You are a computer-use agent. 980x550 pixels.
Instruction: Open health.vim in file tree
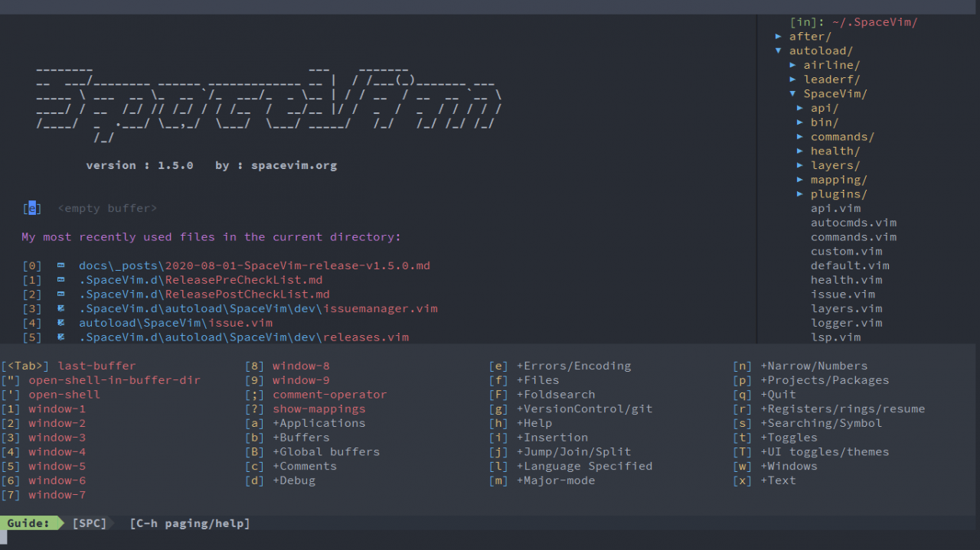[846, 280]
